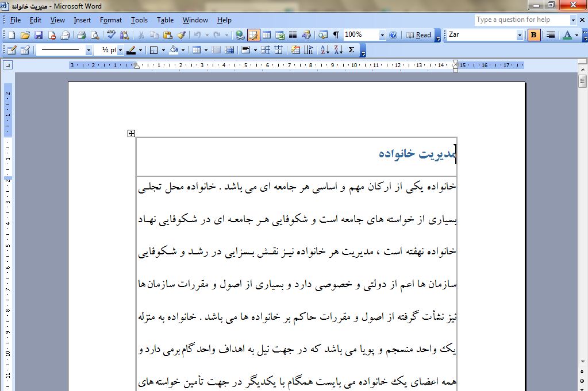588x391 pixels.
Task: Open the ½ pt line weight dropdown
Action: point(120,50)
